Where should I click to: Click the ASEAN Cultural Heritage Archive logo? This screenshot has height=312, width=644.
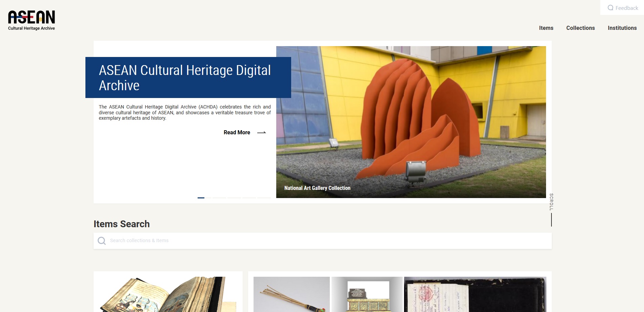(x=32, y=20)
